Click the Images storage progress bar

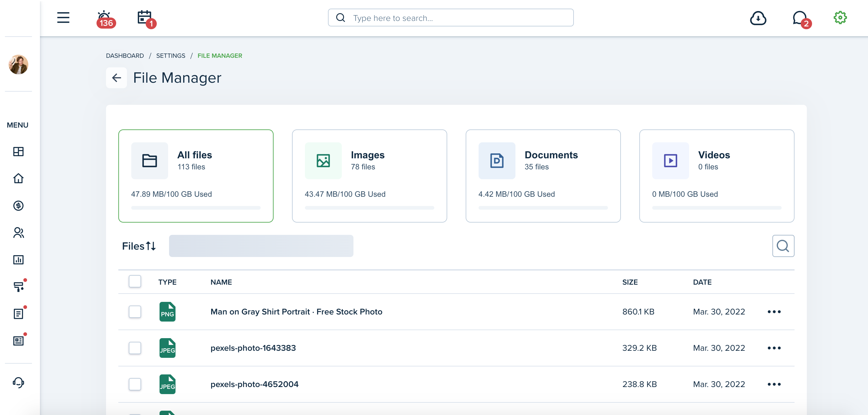[369, 208]
